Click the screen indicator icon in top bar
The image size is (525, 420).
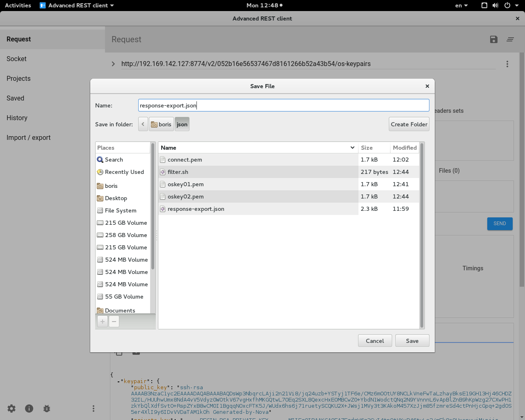[x=484, y=5]
